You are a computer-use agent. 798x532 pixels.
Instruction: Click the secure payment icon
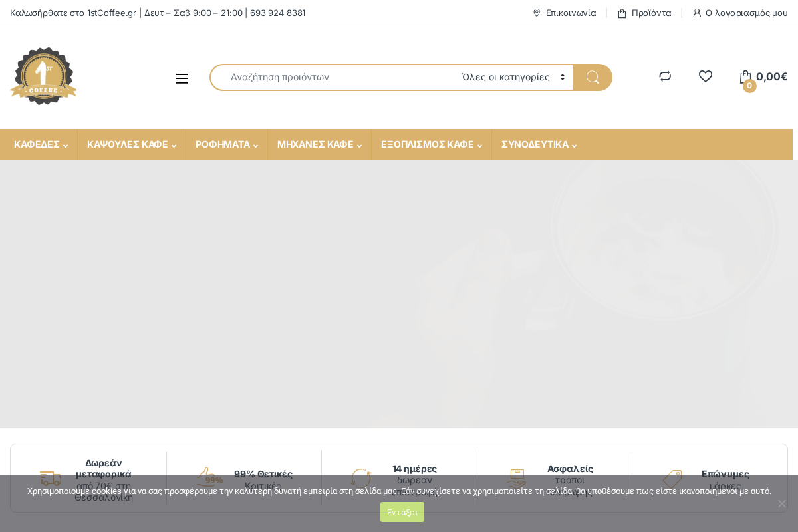tap(516, 478)
